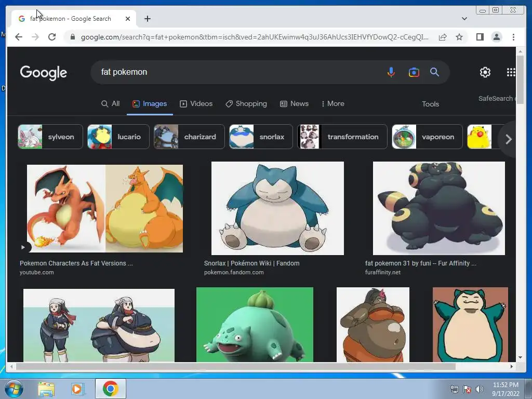Filter by the vaporeon chip
The height and width of the screenshot is (399, 532).
click(427, 137)
